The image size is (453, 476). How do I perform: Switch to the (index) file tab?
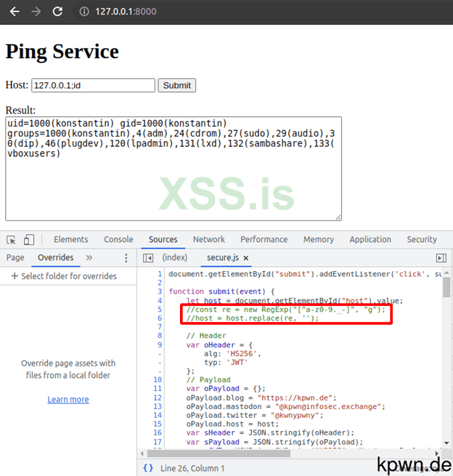coord(175,258)
